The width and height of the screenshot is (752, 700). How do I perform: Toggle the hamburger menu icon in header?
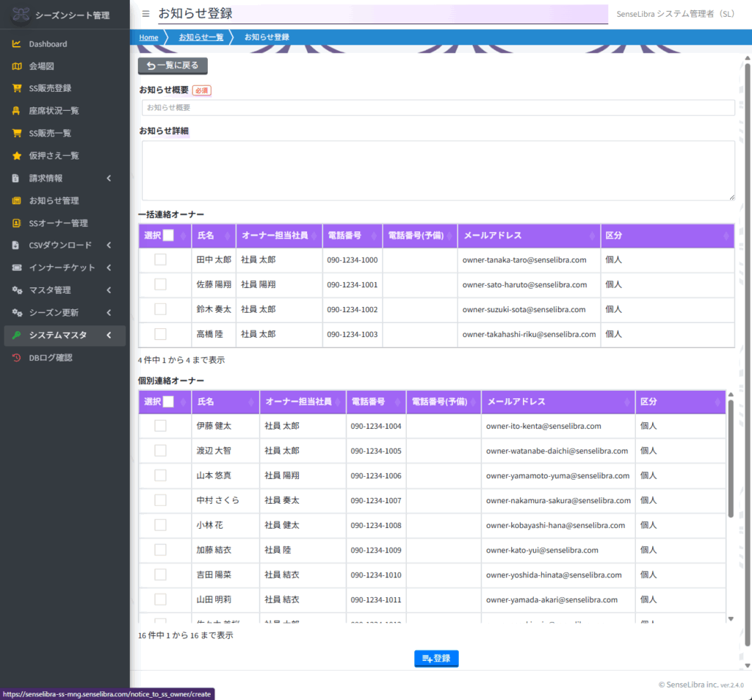point(145,14)
